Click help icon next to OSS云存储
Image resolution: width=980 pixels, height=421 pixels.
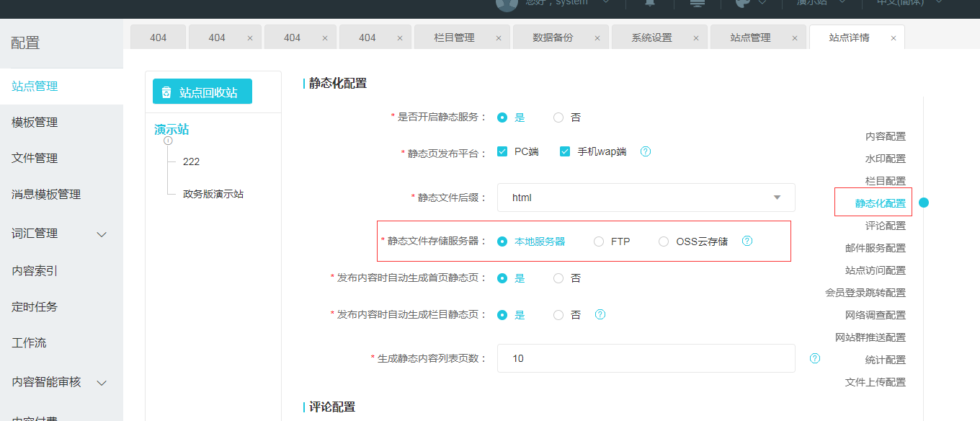(747, 241)
